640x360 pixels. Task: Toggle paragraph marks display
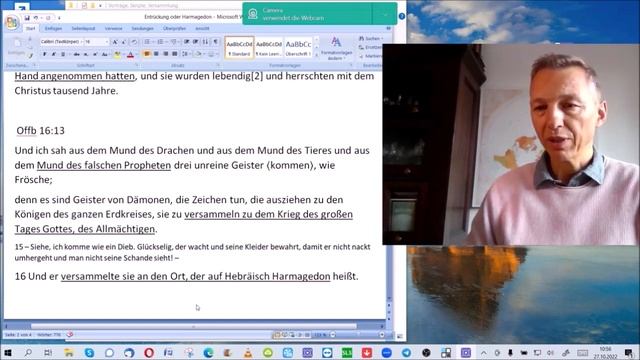coord(216,42)
